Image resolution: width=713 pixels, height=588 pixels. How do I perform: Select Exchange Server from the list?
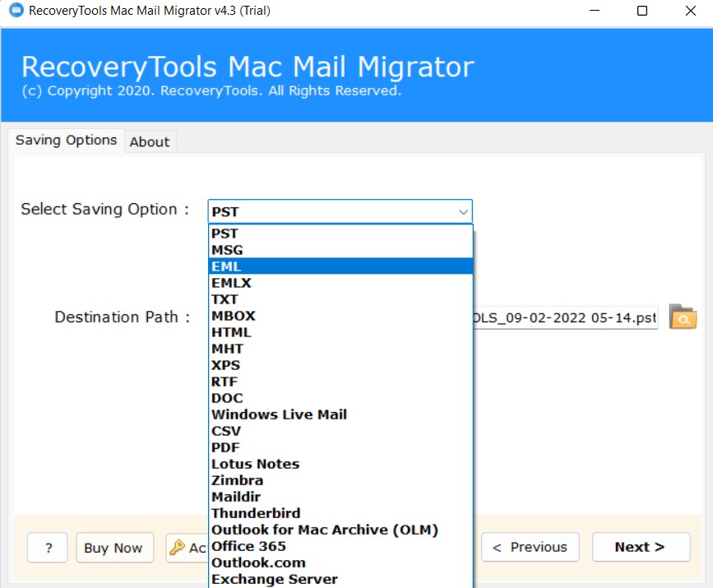340,579
